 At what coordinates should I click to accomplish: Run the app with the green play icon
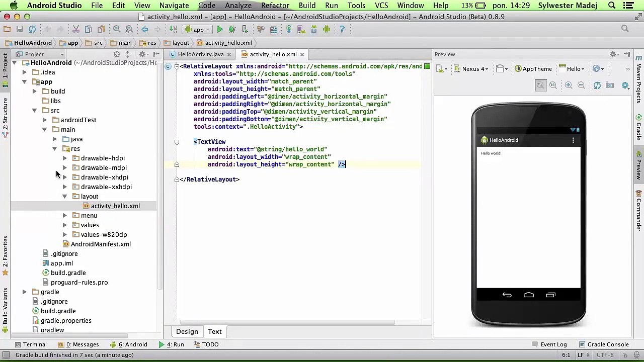(x=220, y=29)
